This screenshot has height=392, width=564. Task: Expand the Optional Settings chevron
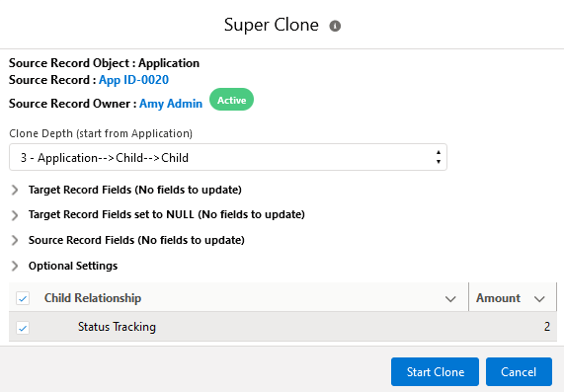pos(15,266)
